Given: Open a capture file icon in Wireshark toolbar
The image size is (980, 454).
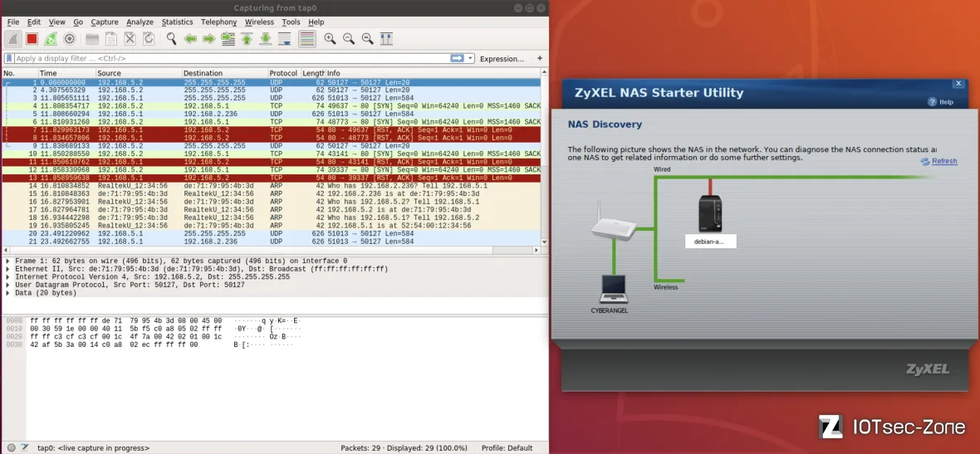Looking at the screenshot, I should (92, 39).
